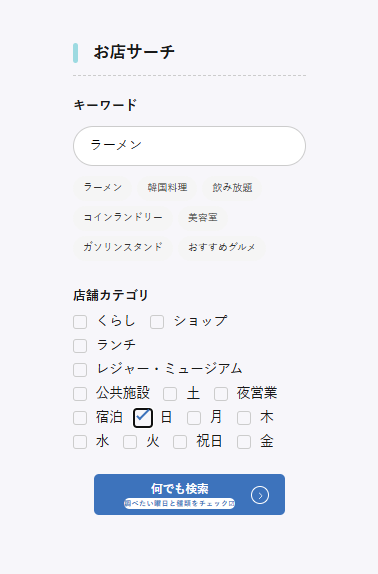Choose the ガソリンスタンド keyword tag
Image resolution: width=378 pixels, height=574 pixels.
click(123, 247)
